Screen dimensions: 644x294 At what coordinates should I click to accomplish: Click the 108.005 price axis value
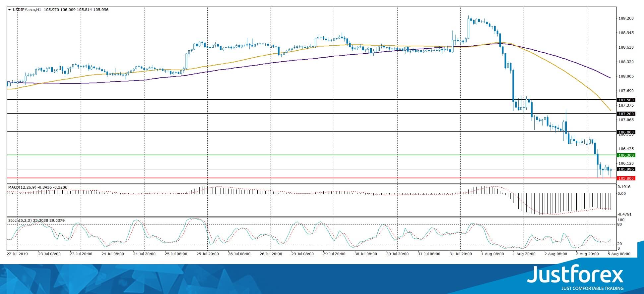626,76
